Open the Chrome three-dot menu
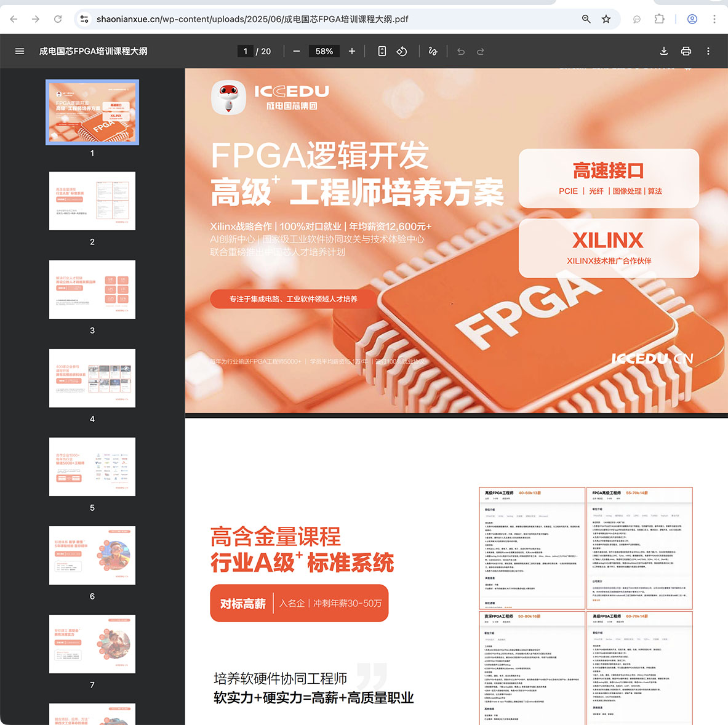This screenshot has height=725, width=728. 714,19
